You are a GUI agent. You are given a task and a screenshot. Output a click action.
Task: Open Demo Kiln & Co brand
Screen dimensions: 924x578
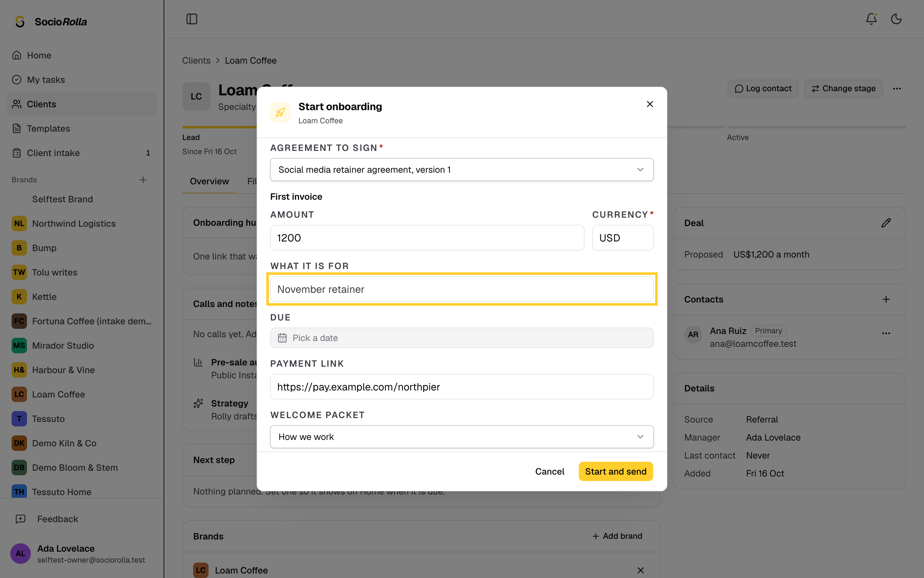(82, 443)
